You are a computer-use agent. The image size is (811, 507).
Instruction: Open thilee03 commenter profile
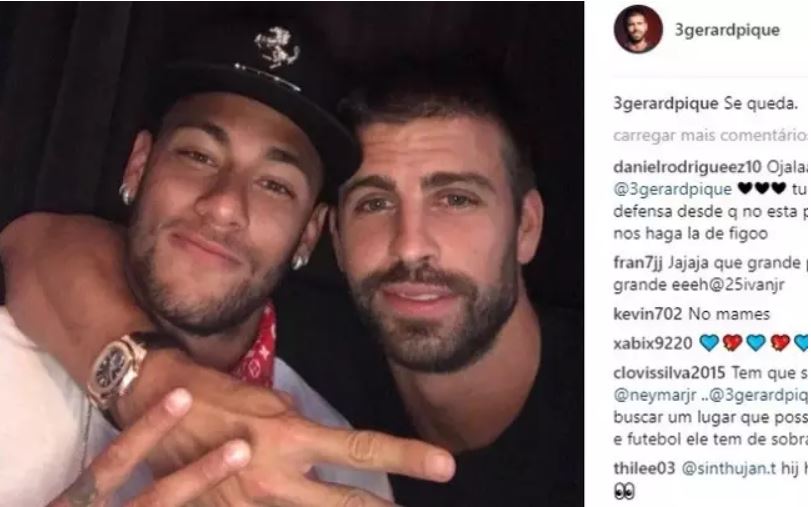coord(644,468)
